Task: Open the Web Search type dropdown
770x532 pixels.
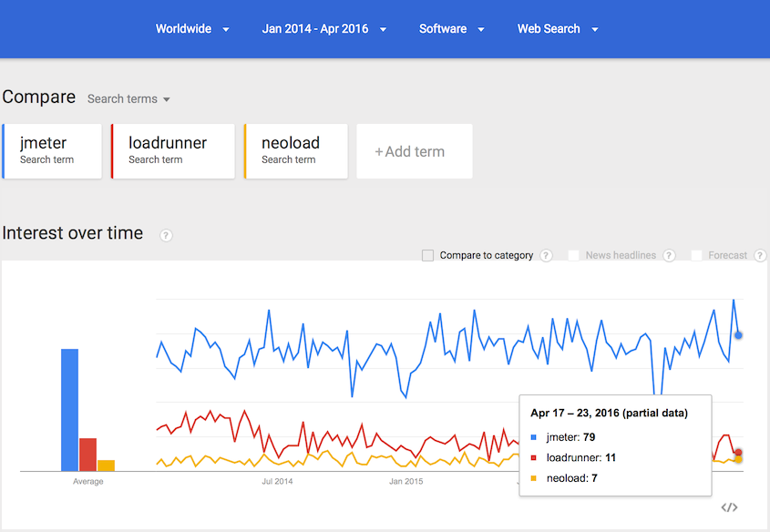Action: coord(558,29)
